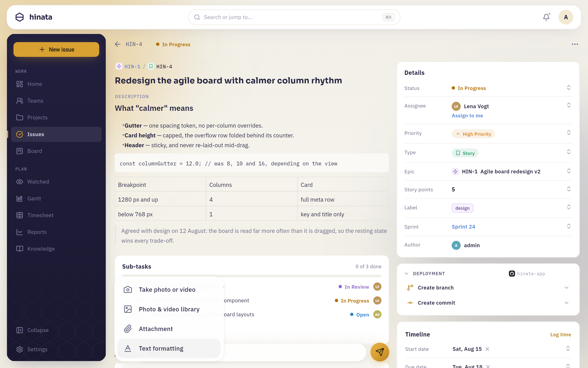This screenshot has width=588, height=368.
Task: Collapse the sidebar
Action: pos(56,330)
